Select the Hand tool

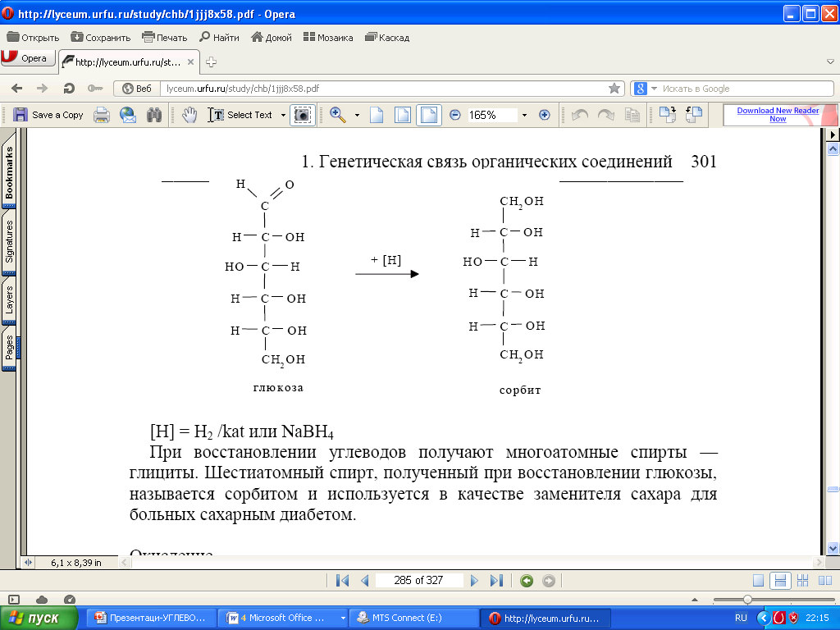(189, 115)
